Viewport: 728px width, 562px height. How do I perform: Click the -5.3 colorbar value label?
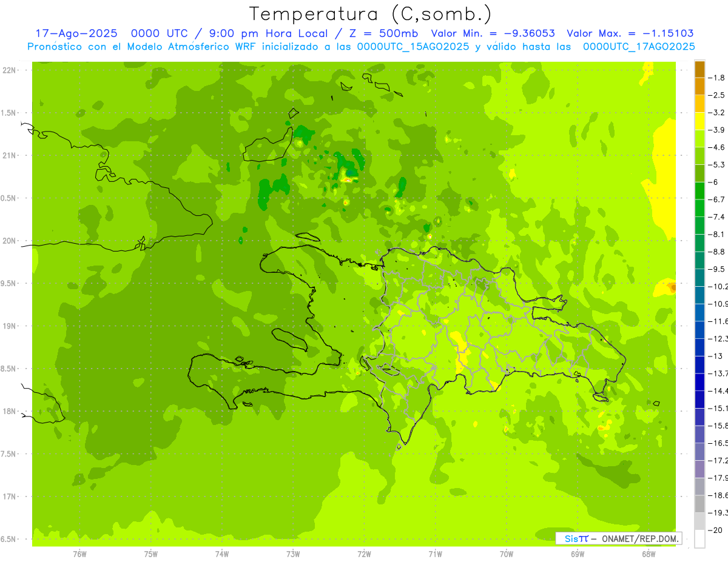coord(718,165)
